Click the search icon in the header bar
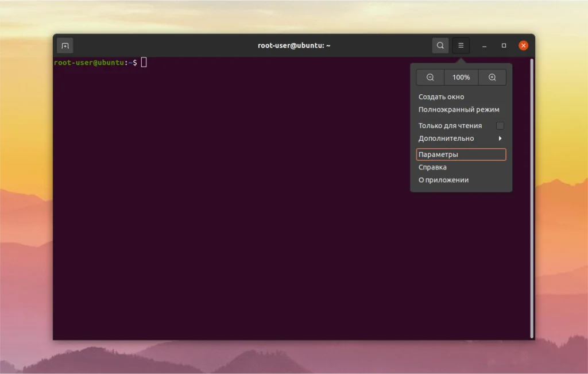 tap(440, 45)
